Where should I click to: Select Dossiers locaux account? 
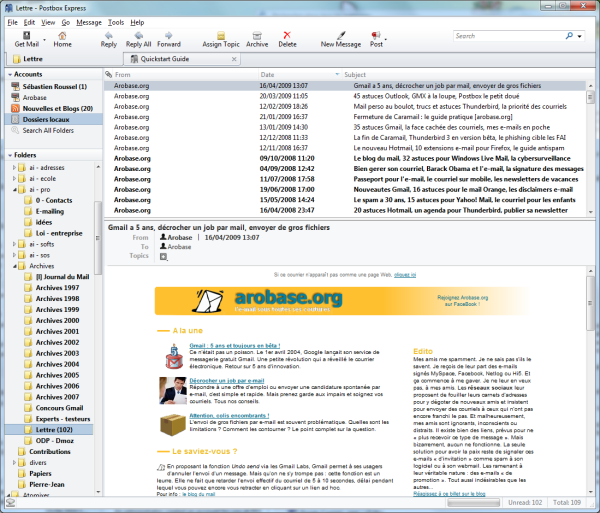54,119
